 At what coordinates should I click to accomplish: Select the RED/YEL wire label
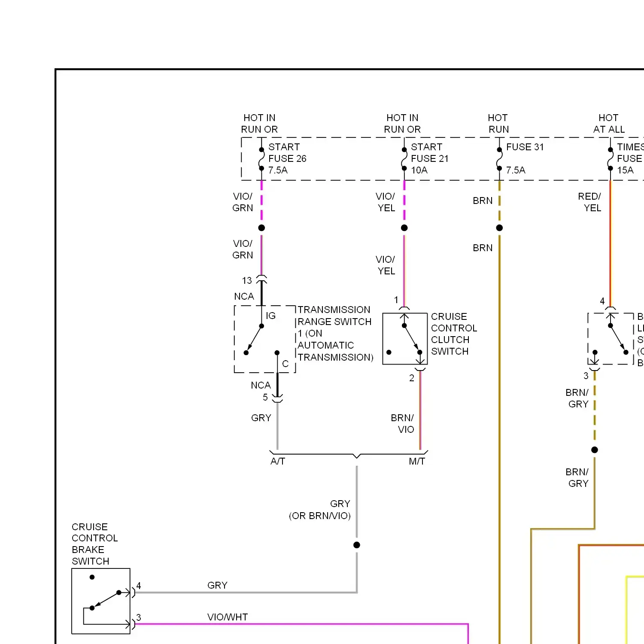590,202
